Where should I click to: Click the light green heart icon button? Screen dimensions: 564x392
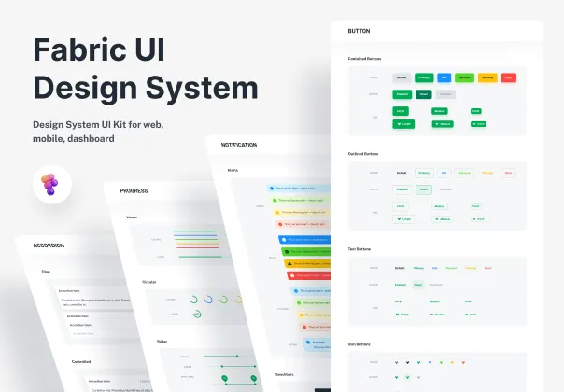441,362
